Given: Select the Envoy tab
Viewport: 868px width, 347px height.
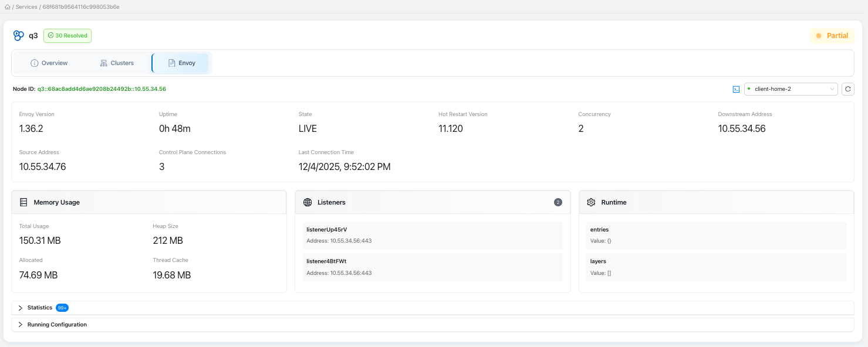Looking at the screenshot, I should point(181,63).
